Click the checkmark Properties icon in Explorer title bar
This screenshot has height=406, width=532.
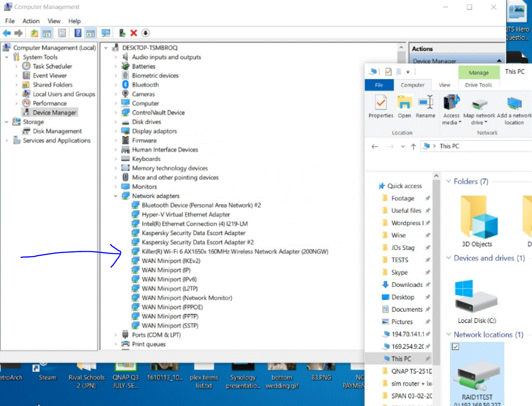point(388,72)
